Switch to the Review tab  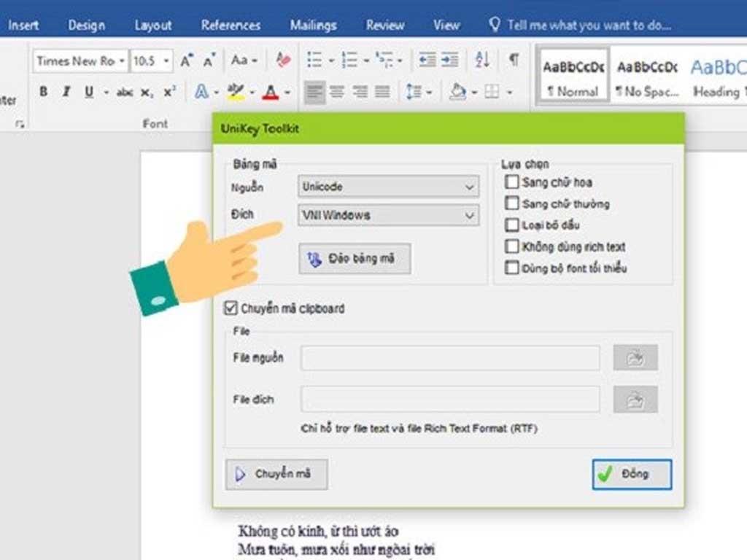click(x=385, y=26)
